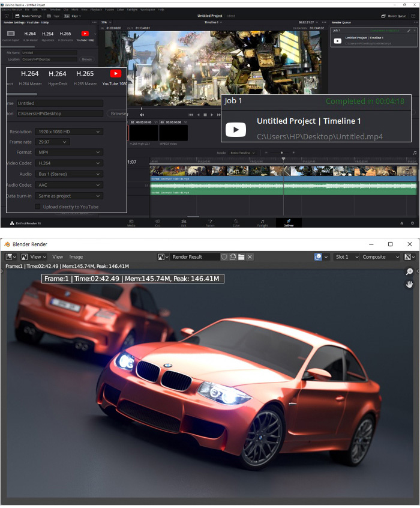Open the Cut page icon
420x508 pixels.
point(157,222)
